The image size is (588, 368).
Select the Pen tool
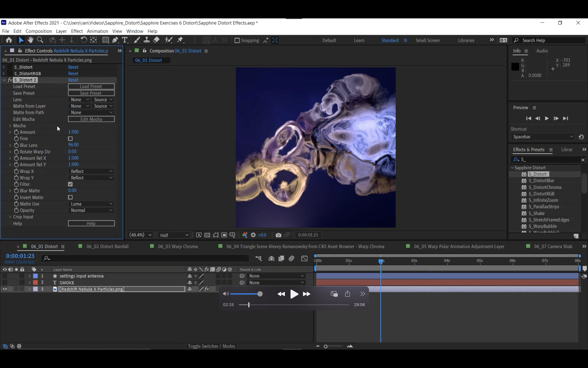pos(115,40)
